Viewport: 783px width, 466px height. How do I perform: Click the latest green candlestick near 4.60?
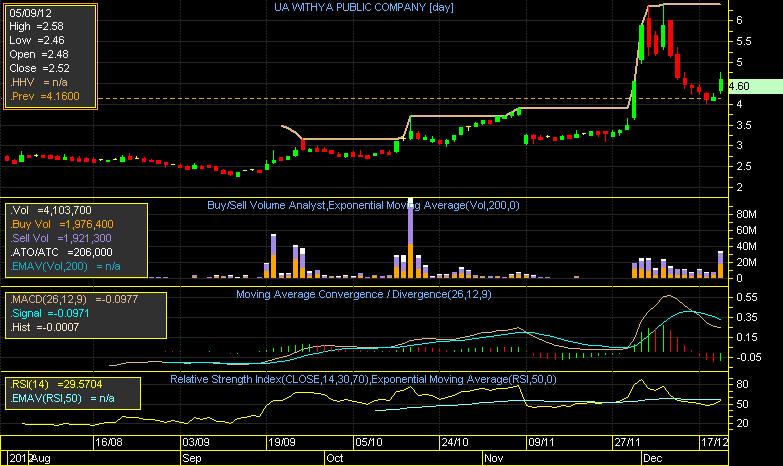[x=721, y=83]
